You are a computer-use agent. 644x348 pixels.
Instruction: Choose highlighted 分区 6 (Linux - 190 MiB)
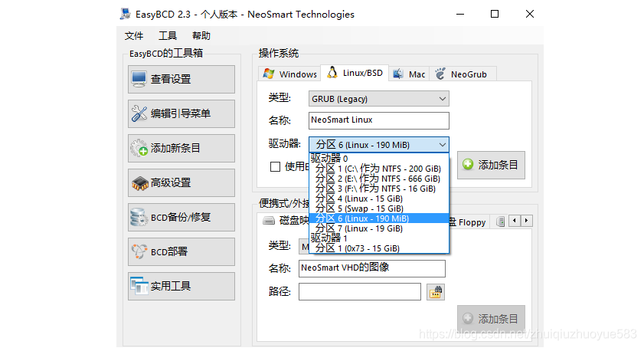click(378, 218)
